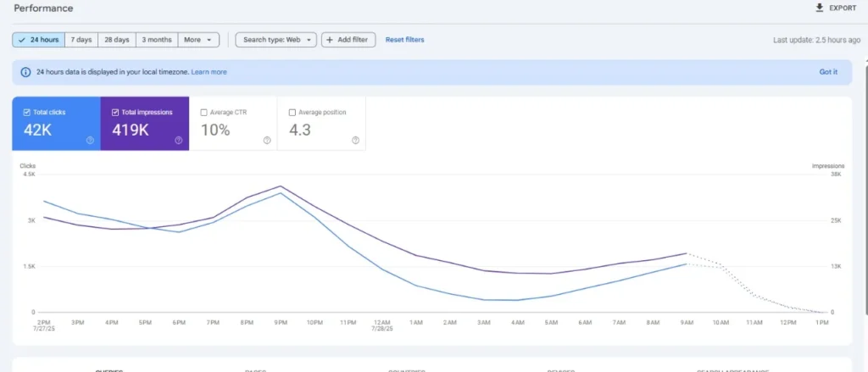Click the help icon on Average position card
The image size is (868, 372).
[355, 141]
